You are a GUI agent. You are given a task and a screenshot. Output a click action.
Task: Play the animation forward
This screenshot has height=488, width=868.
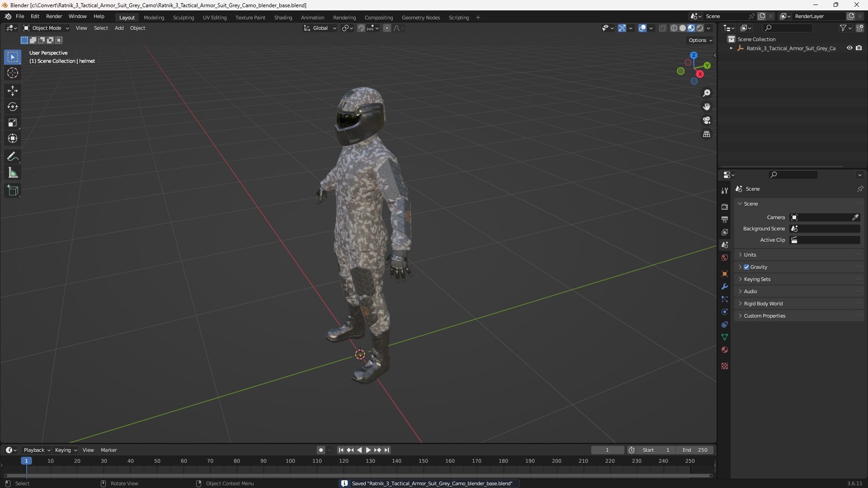tap(368, 450)
